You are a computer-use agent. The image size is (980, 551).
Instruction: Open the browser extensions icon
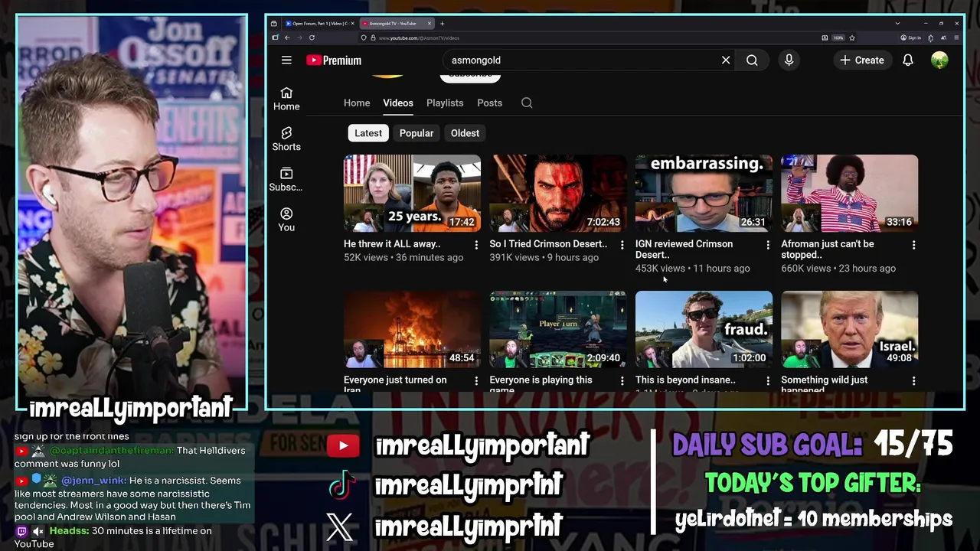point(931,37)
